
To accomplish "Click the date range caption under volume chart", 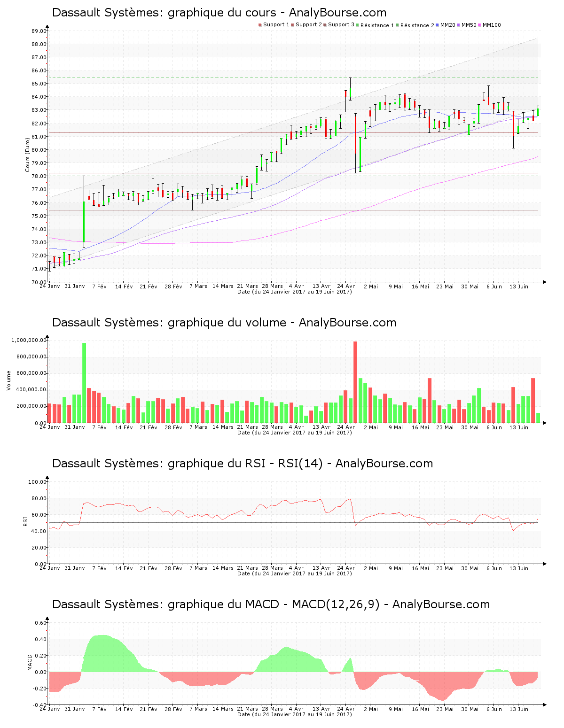I will pos(295,433).
